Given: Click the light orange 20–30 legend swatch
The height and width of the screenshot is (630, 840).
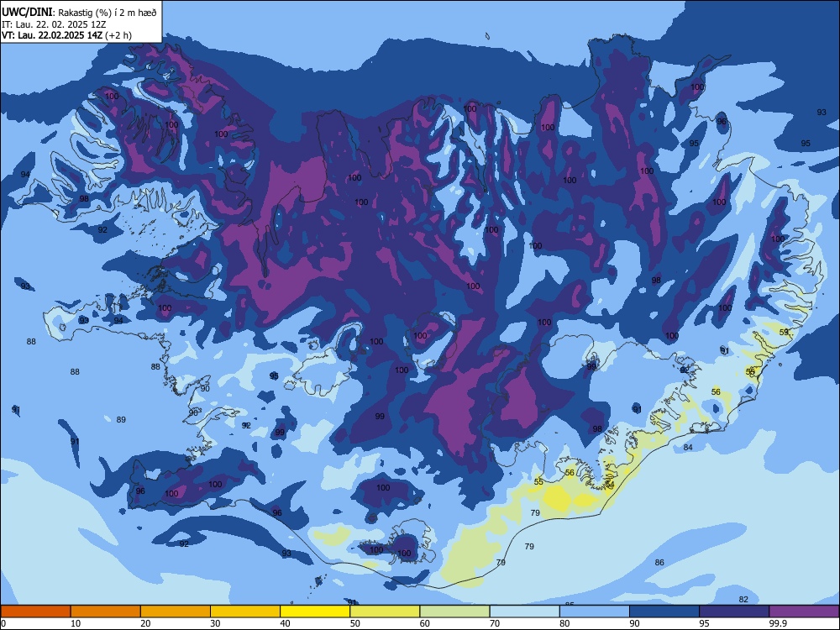Looking at the screenshot, I should pyautogui.click(x=176, y=612).
